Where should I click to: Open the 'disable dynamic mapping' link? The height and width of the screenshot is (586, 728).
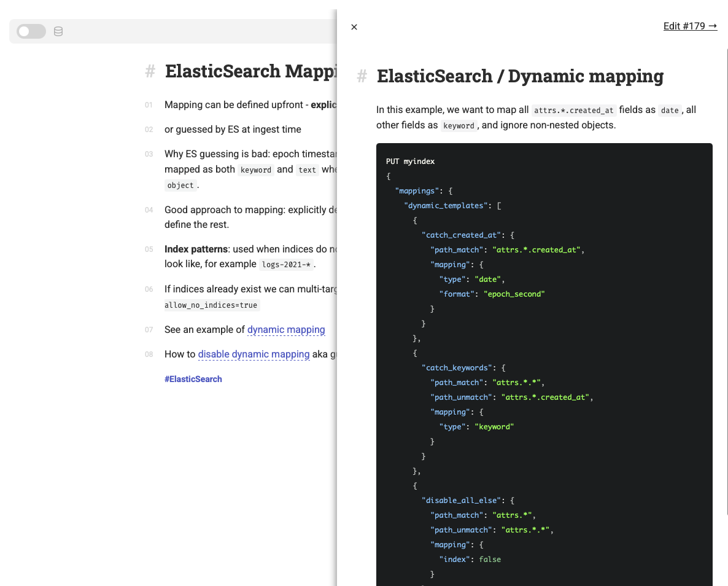[x=254, y=354]
